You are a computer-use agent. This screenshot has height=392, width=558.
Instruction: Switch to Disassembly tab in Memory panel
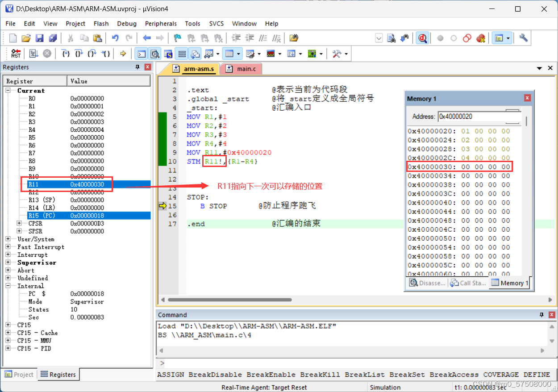[x=426, y=283]
